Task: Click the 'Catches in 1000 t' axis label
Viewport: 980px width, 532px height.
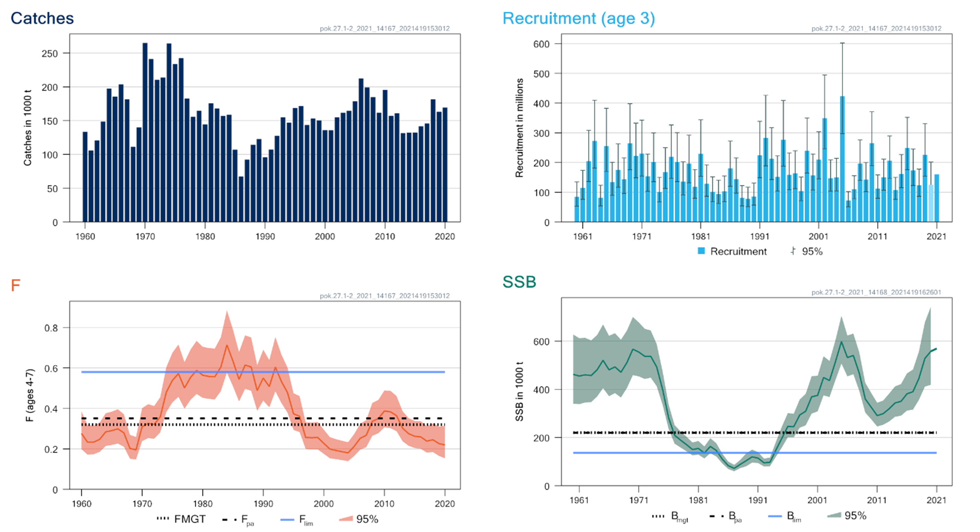Action: pyautogui.click(x=28, y=128)
